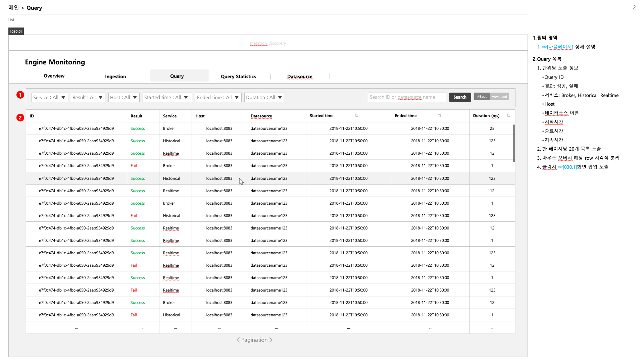Expand the Duration filter dropdown

[264, 98]
